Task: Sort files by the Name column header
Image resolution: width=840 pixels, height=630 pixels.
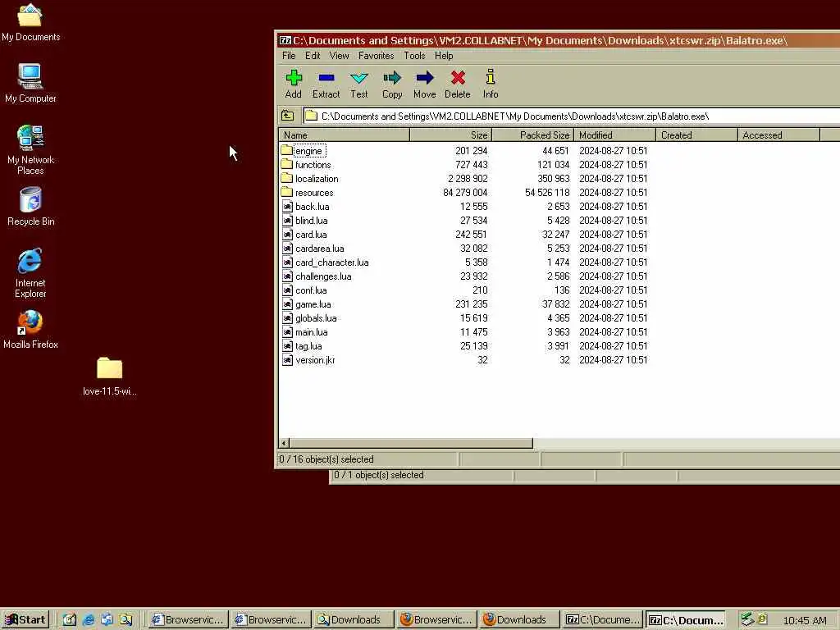Action: tap(344, 135)
